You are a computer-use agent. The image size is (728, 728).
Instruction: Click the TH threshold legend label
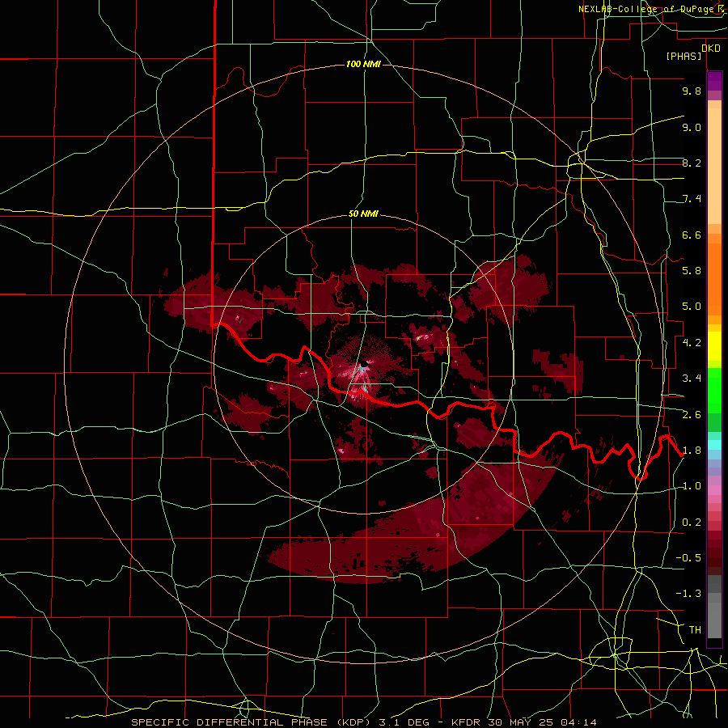click(695, 630)
